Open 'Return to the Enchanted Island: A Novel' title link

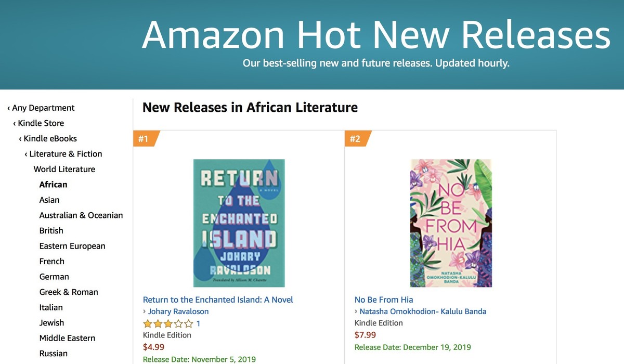(218, 300)
